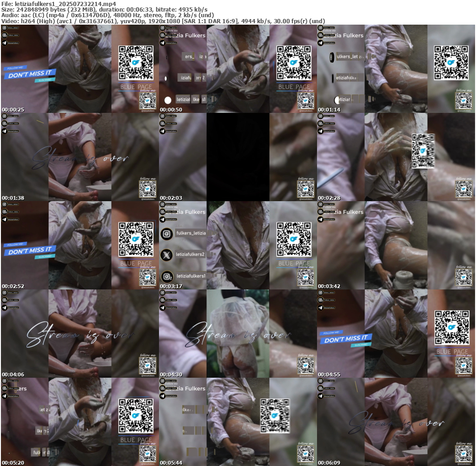Open the thumbnail at 00:05:44
The height and width of the screenshot is (466, 476).
coord(238,422)
